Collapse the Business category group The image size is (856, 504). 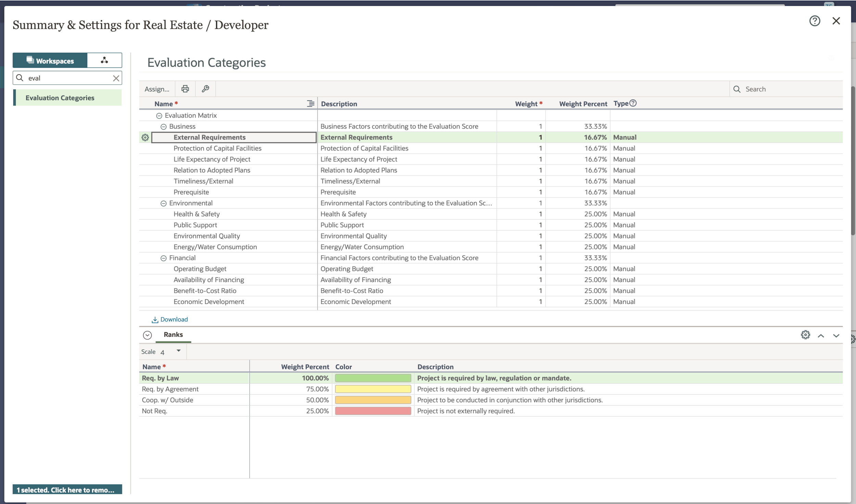(164, 127)
